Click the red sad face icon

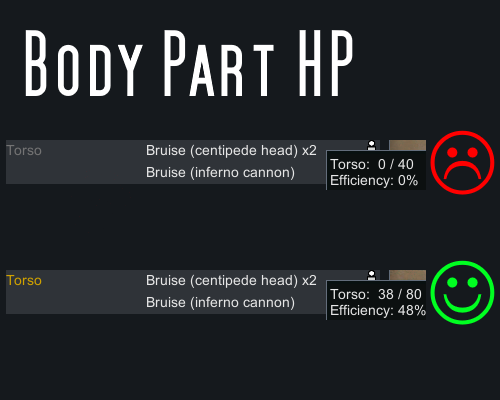pos(462,162)
